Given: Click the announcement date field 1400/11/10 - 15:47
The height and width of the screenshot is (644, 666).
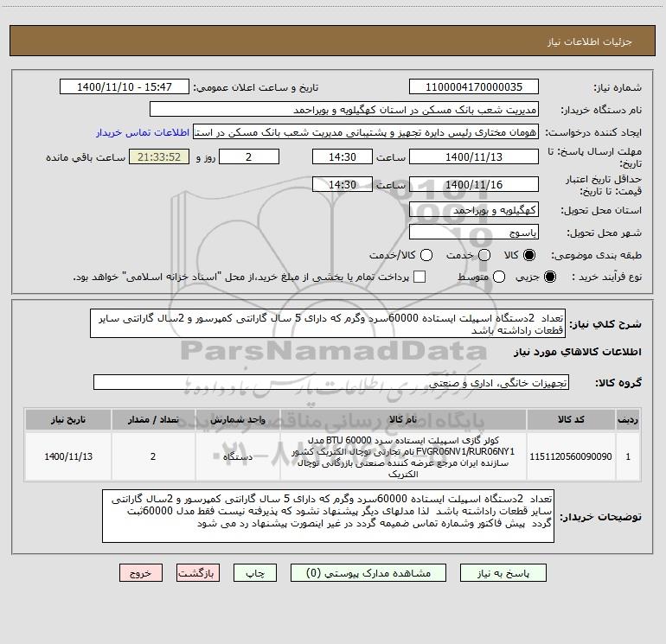Looking at the screenshot, I should (125, 87).
